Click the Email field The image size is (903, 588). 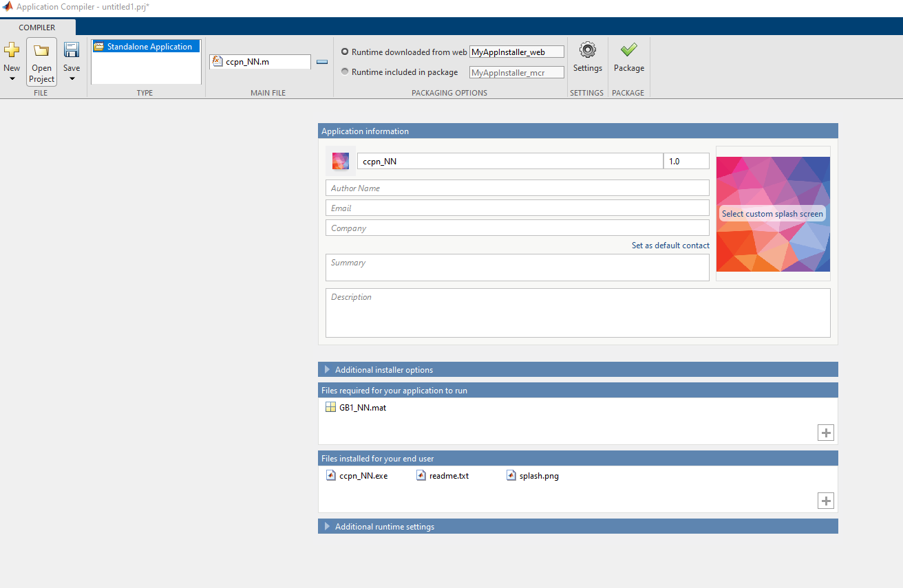click(x=518, y=208)
